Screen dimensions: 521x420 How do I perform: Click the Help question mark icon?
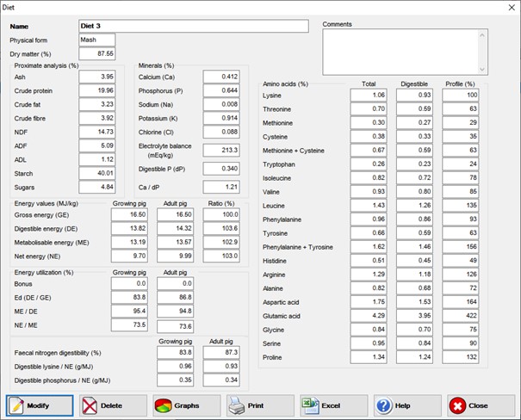(384, 405)
